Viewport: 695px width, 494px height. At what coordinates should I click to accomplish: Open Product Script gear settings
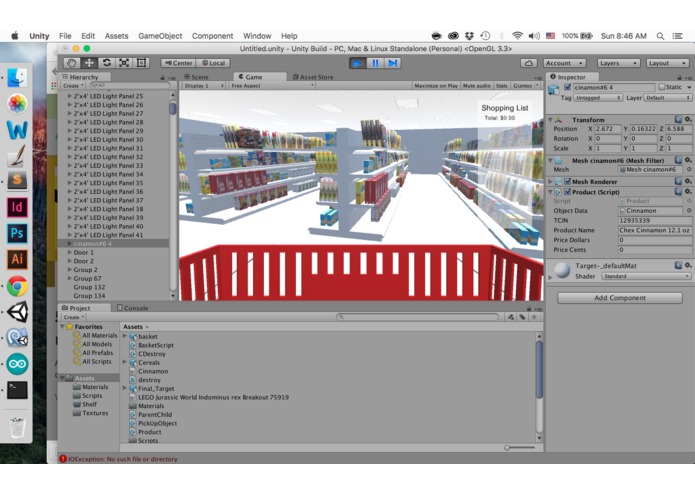[688, 192]
